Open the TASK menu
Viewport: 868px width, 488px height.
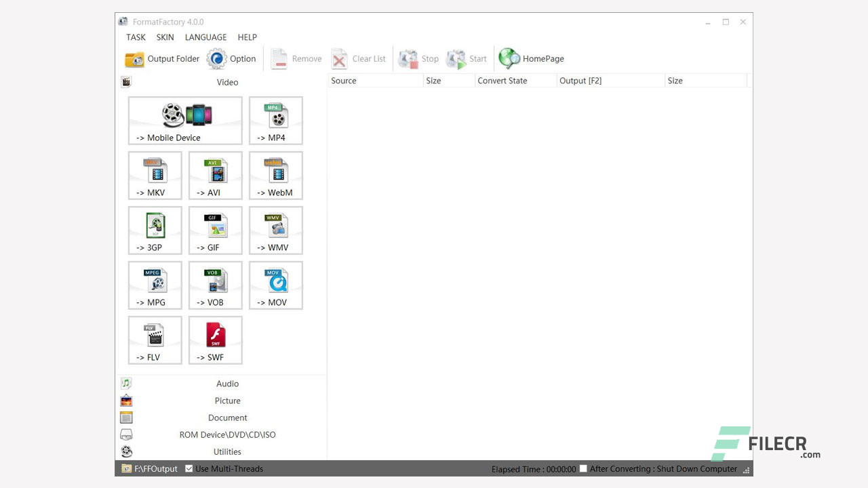(x=136, y=37)
